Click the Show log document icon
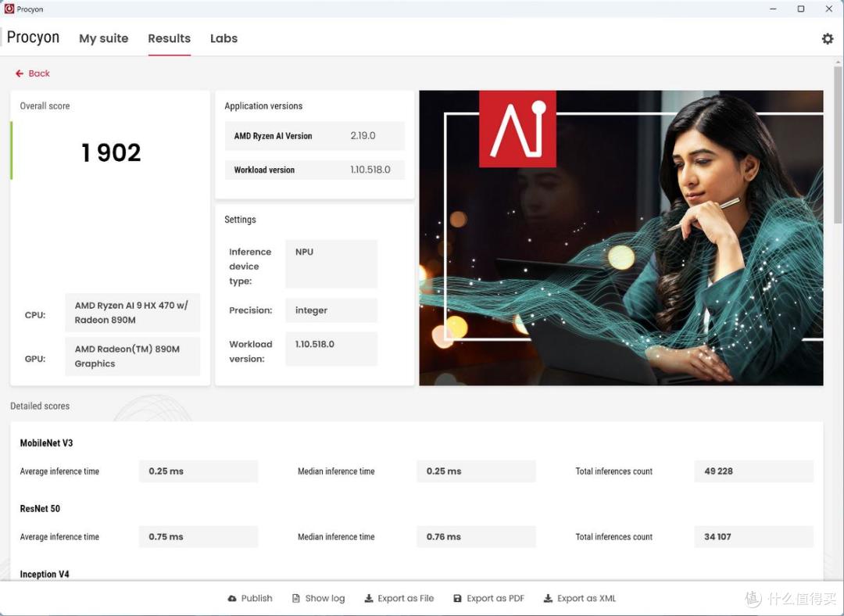Image resolution: width=844 pixels, height=616 pixels. pyautogui.click(x=296, y=598)
